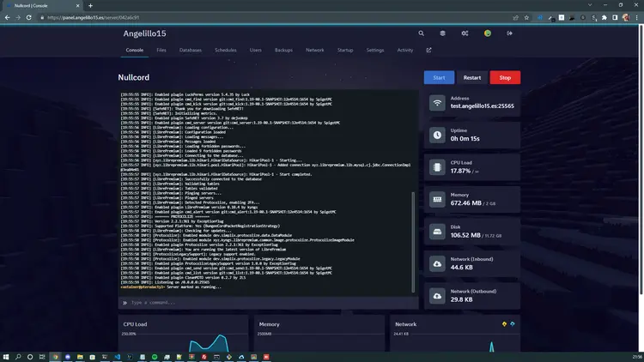Click the Windows Start button in taskbar
Viewport: 644px width, 362px height.
pyautogui.click(x=7, y=355)
